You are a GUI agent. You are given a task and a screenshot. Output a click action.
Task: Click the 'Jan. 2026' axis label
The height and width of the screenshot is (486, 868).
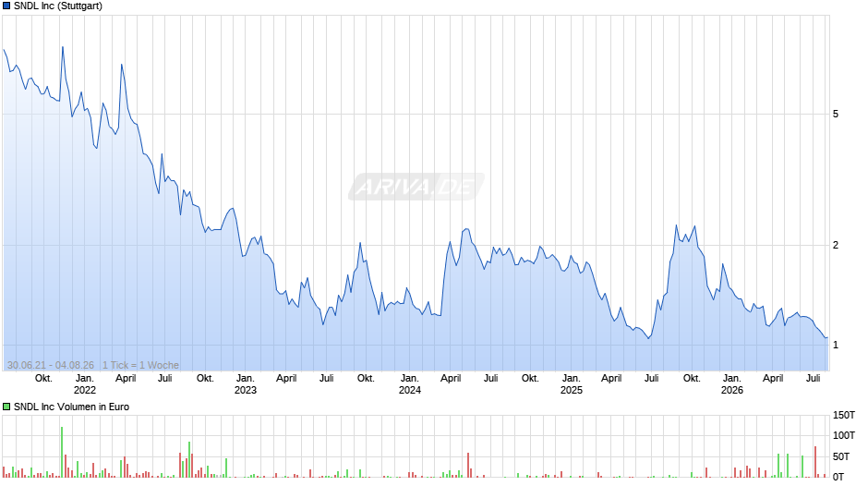pyautogui.click(x=732, y=384)
